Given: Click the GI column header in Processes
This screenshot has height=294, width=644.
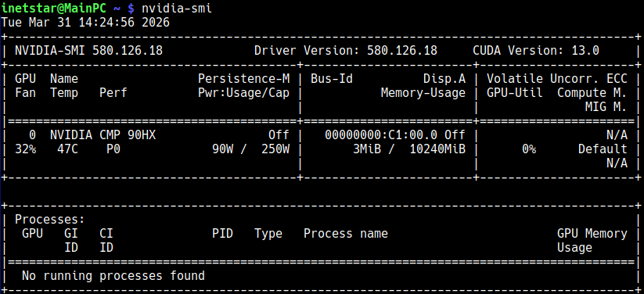Looking at the screenshot, I should 71,234.
